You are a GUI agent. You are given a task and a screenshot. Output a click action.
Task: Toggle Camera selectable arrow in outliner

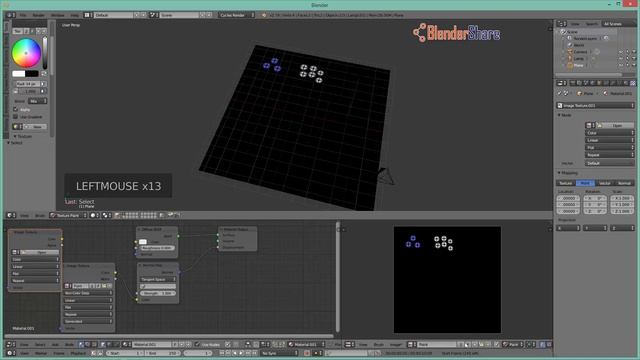627,52
